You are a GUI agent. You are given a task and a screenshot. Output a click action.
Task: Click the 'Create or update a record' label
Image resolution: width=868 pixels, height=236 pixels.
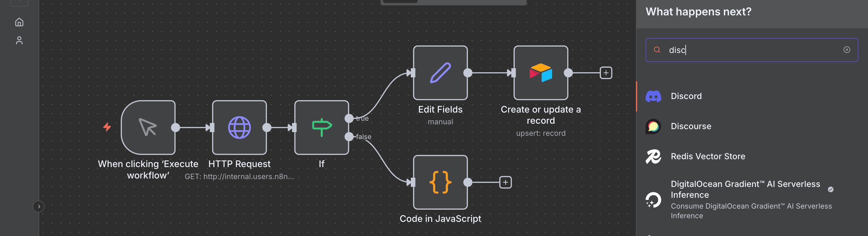pos(540,115)
